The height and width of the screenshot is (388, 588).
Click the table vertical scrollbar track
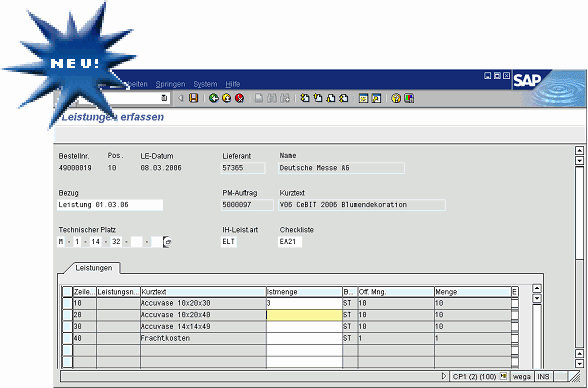click(537, 336)
